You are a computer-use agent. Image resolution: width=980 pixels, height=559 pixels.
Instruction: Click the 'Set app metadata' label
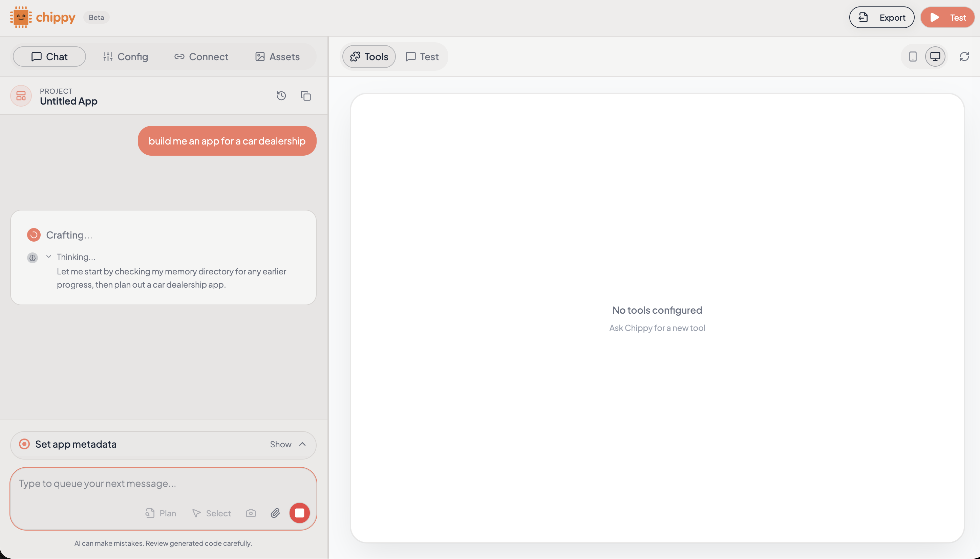[76, 444]
